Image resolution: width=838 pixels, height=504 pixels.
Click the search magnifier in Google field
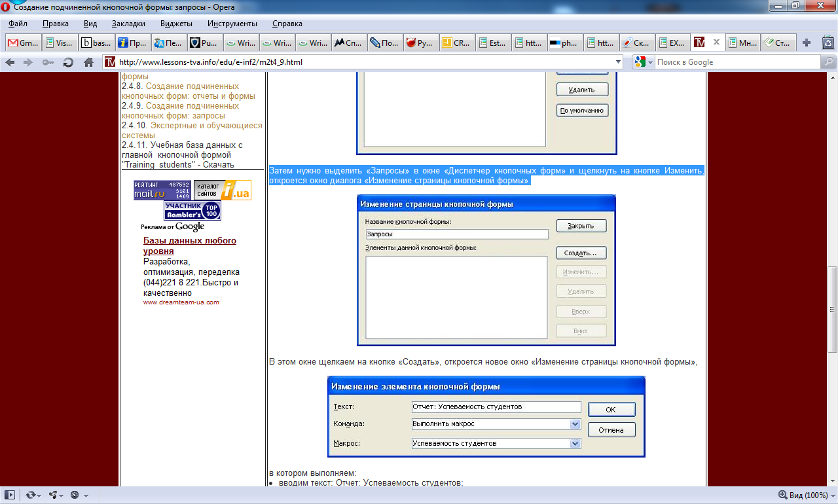click(x=829, y=62)
